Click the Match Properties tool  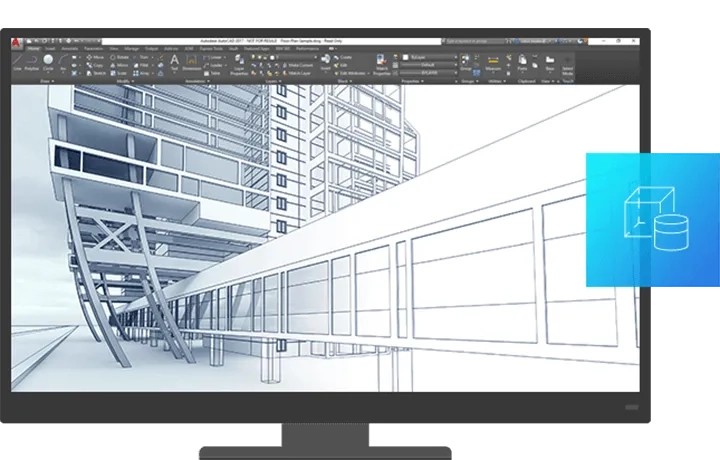tap(381, 63)
